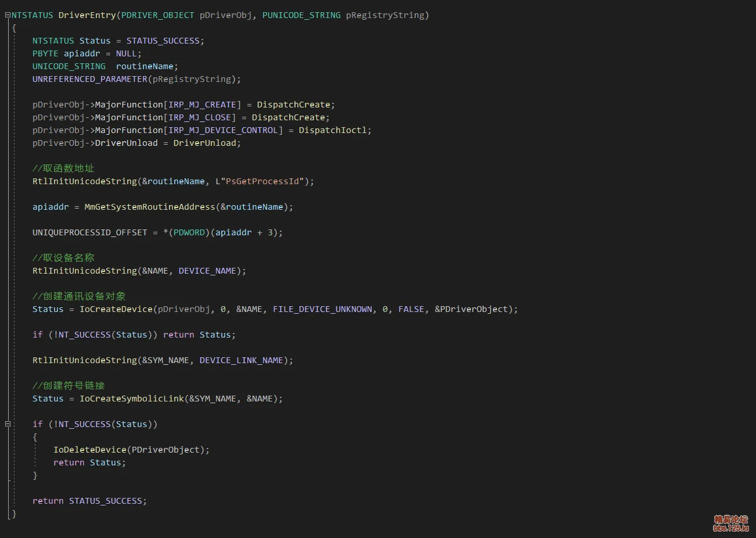756x538 pixels.
Task: Select the UNIQUEPROCESSID_OFFSET variable
Action: point(90,232)
